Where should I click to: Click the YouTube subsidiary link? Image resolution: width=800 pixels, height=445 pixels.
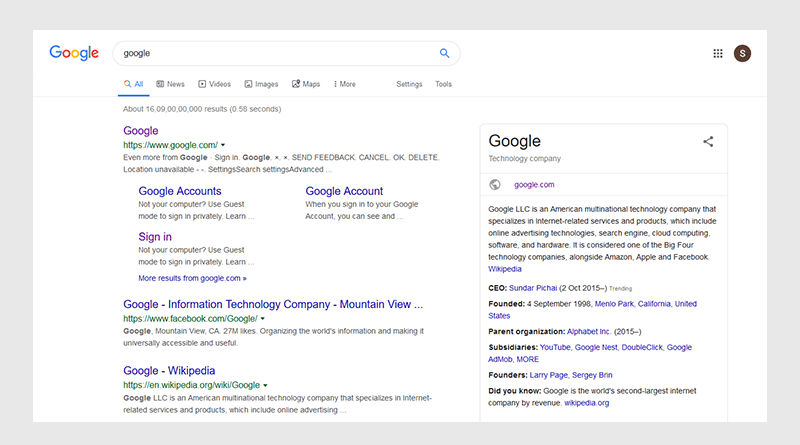click(x=555, y=347)
